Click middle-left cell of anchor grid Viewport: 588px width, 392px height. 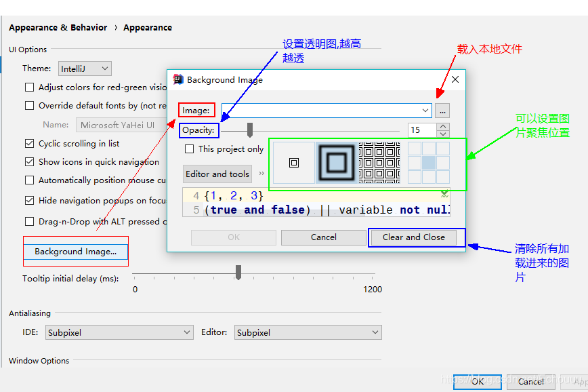point(415,163)
